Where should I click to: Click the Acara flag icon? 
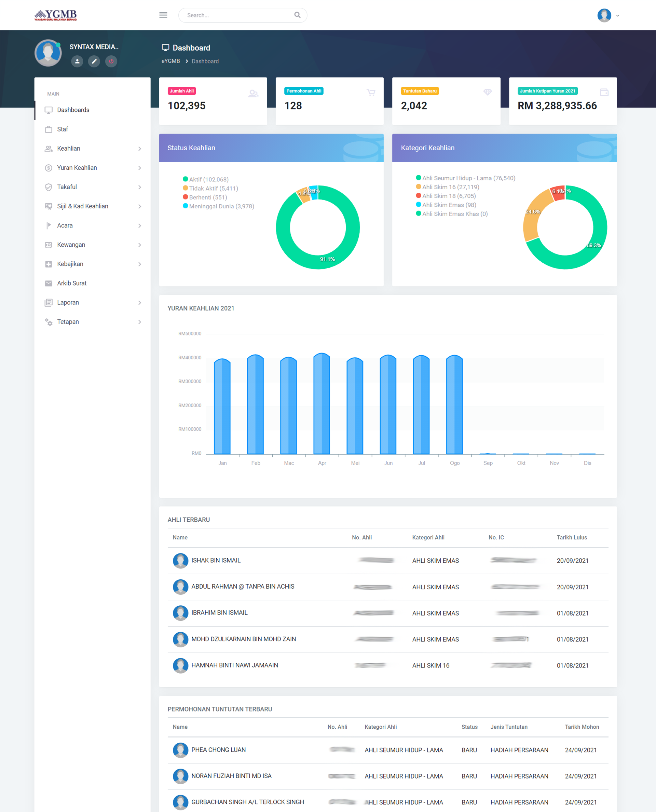click(49, 225)
